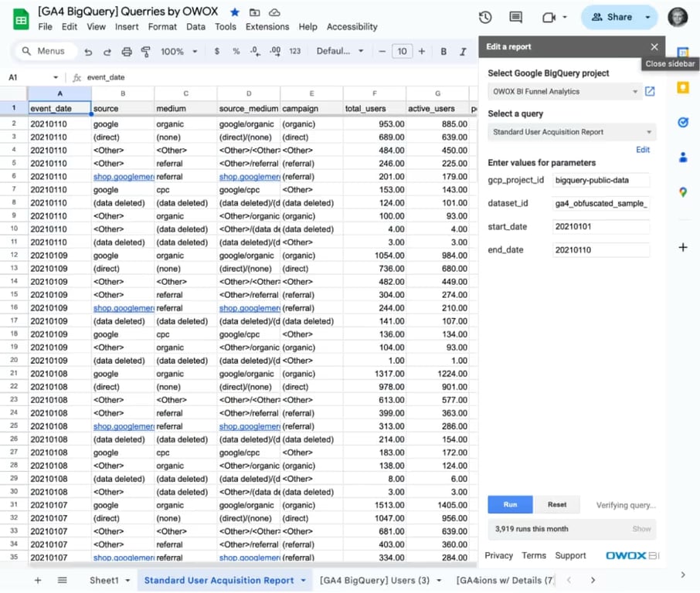Open BigQuery project in new window icon
700x593 pixels.
pyautogui.click(x=650, y=91)
